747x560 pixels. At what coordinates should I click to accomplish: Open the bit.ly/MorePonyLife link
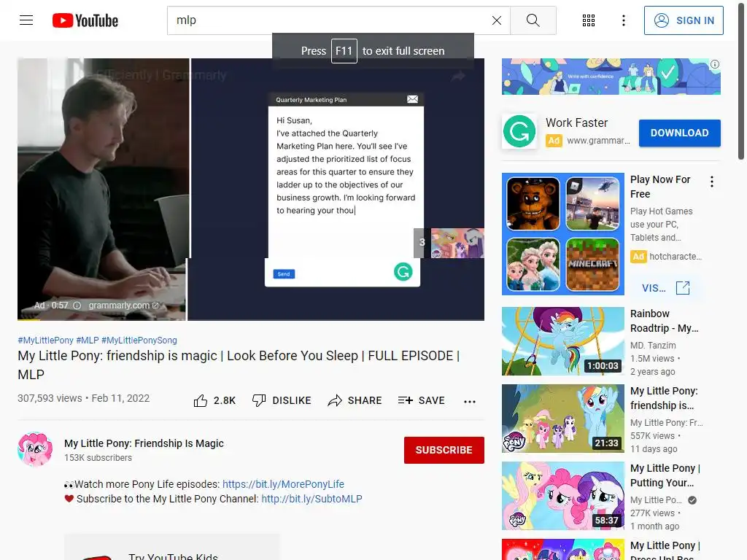284,484
